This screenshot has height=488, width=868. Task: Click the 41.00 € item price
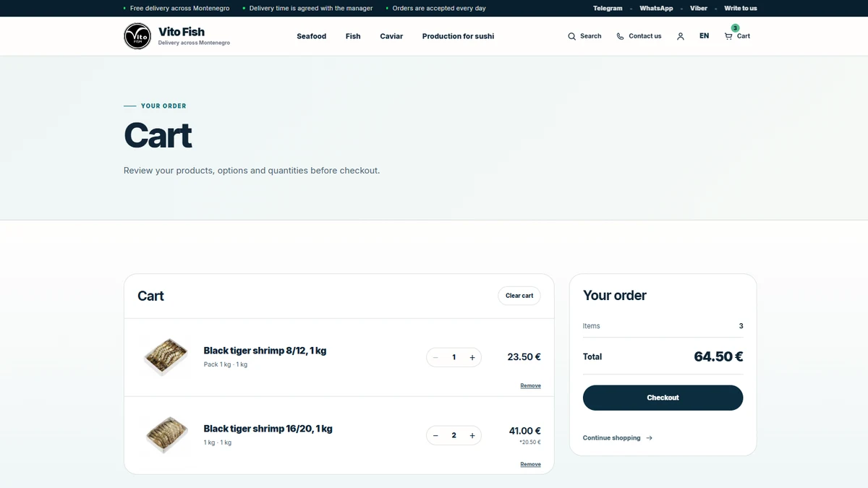click(525, 431)
